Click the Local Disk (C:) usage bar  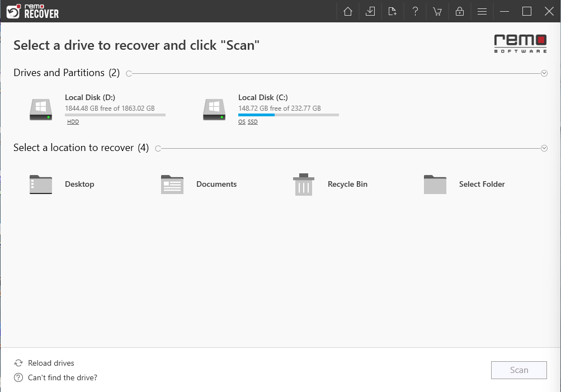click(x=288, y=115)
